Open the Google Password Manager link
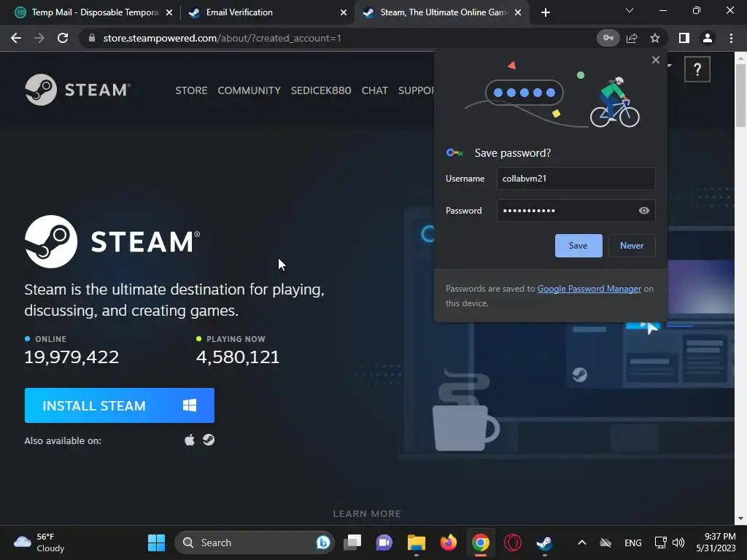This screenshot has width=747, height=560. coord(589,289)
